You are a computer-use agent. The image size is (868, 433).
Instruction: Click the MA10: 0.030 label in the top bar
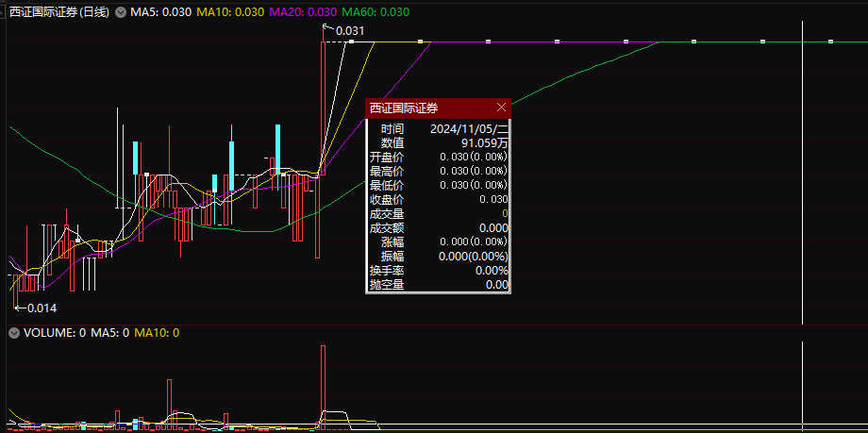coord(230,12)
